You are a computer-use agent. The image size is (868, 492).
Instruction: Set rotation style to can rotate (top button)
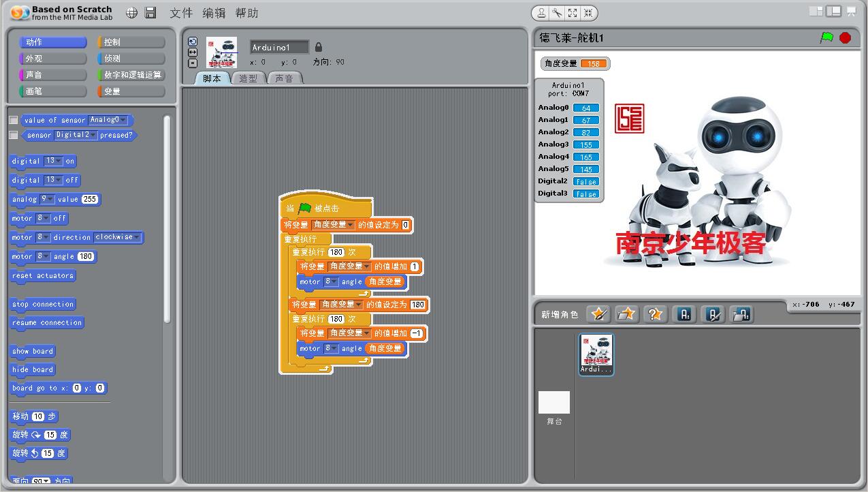coord(193,42)
